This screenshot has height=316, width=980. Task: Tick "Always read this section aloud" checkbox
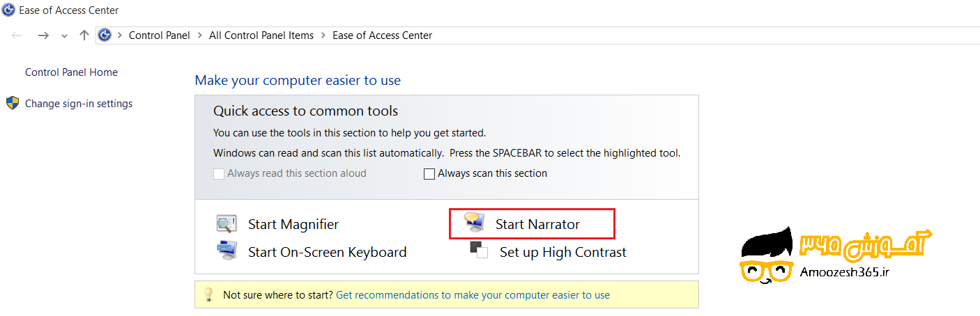click(219, 174)
